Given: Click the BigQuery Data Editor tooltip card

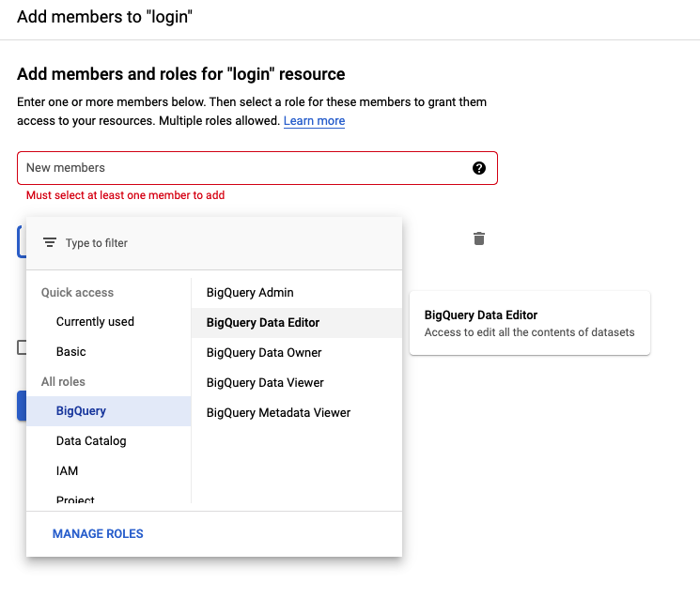Looking at the screenshot, I should point(530,323).
